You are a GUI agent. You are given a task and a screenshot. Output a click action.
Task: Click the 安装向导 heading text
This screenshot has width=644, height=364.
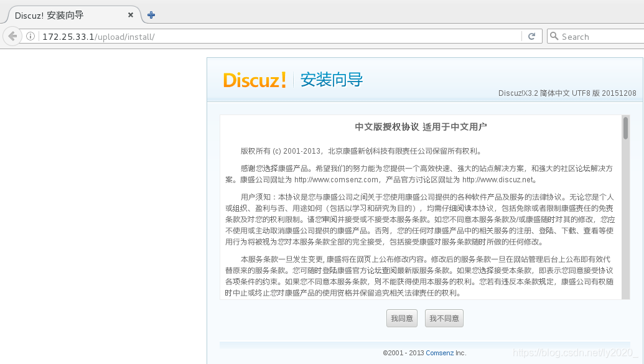[x=332, y=80]
